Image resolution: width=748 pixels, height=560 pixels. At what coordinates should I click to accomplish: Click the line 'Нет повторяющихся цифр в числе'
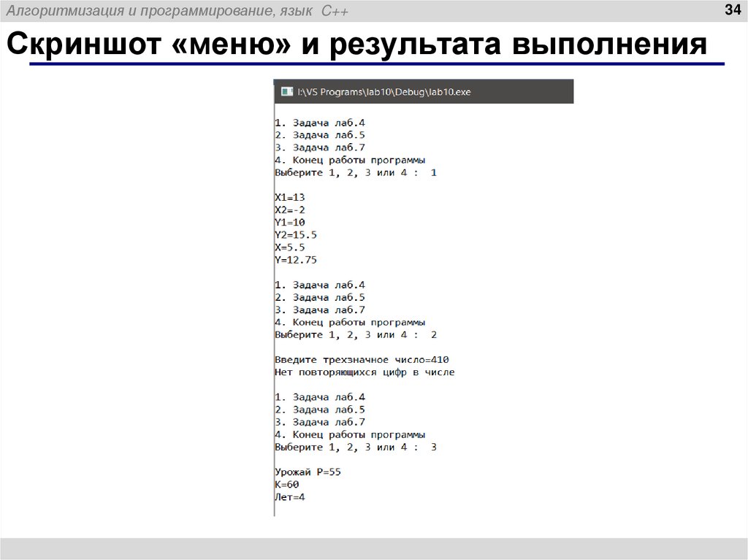pyautogui.click(x=365, y=372)
